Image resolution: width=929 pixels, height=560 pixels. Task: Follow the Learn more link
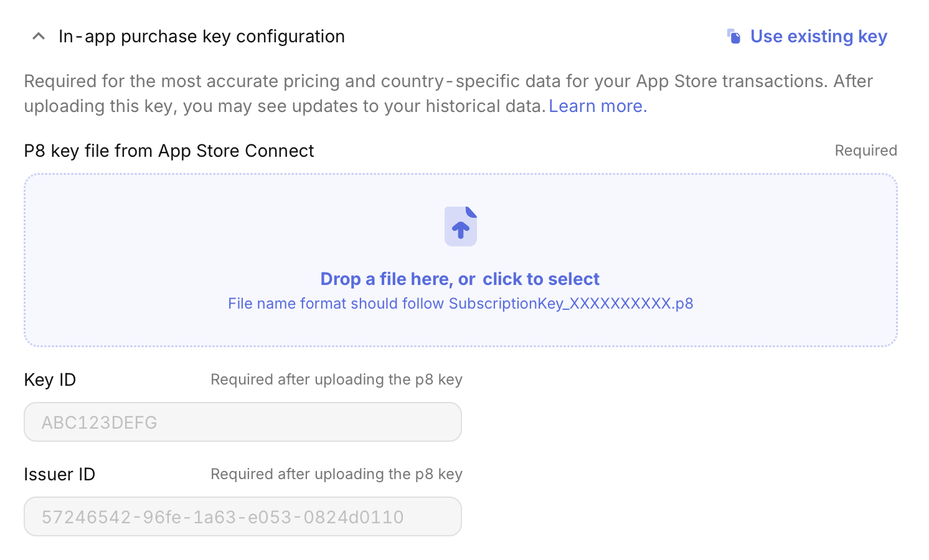tap(597, 106)
